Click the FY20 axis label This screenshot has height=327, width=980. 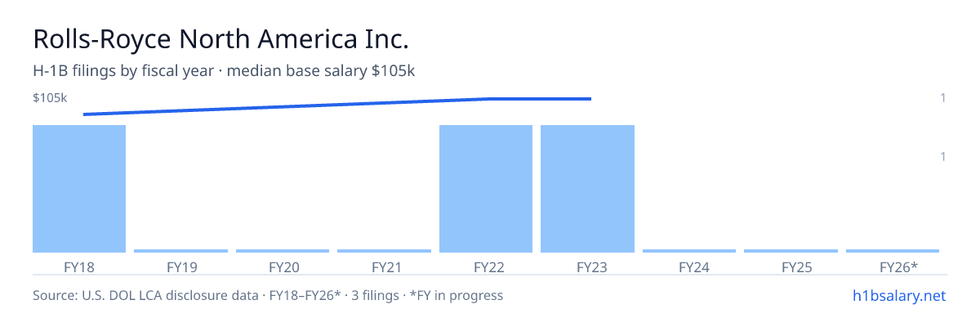click(283, 267)
